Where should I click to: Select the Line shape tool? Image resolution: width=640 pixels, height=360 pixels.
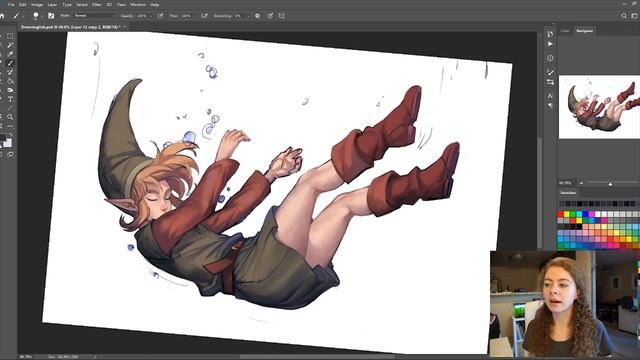click(10, 108)
